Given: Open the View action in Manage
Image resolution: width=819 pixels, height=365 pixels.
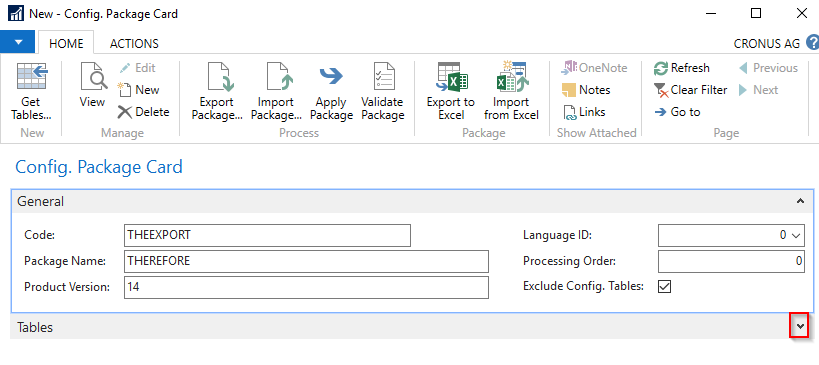Looking at the screenshot, I should [x=92, y=85].
